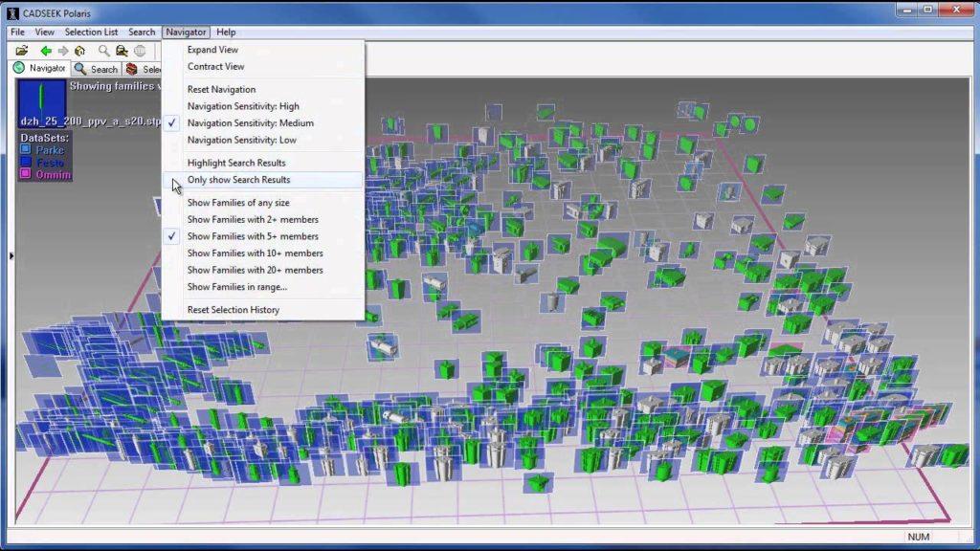
Task: Click the Omnim dataset label
Action: coord(54,175)
